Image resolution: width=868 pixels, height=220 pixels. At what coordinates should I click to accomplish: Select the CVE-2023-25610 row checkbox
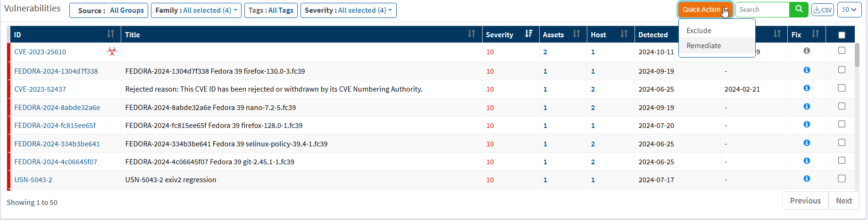[x=842, y=51]
